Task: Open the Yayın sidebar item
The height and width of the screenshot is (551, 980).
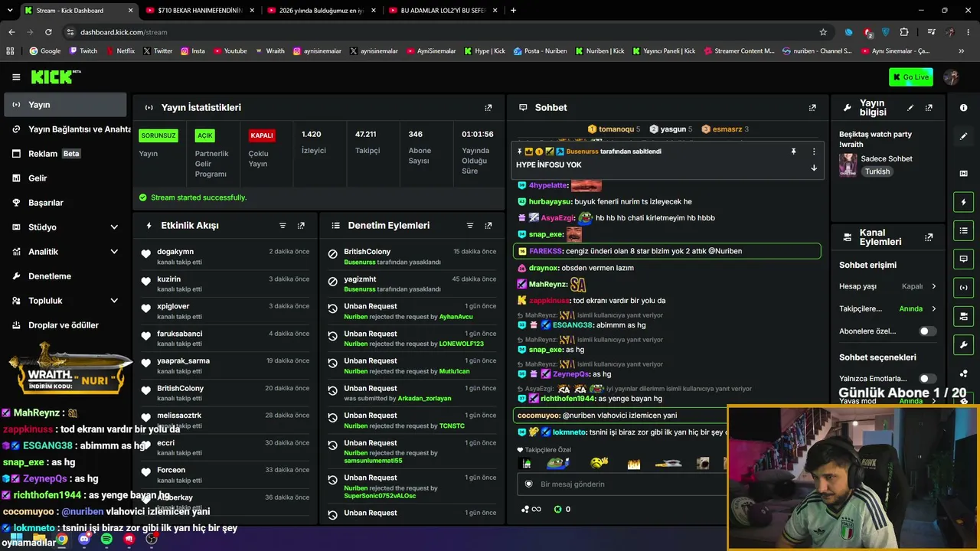Action: click(64, 105)
